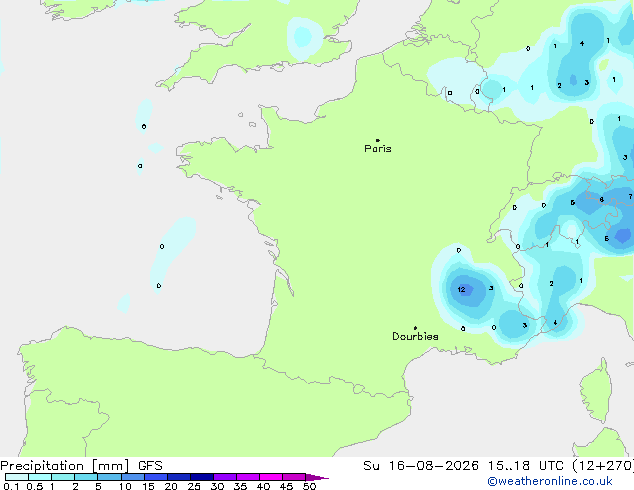Click the legend label '45'

point(286,486)
